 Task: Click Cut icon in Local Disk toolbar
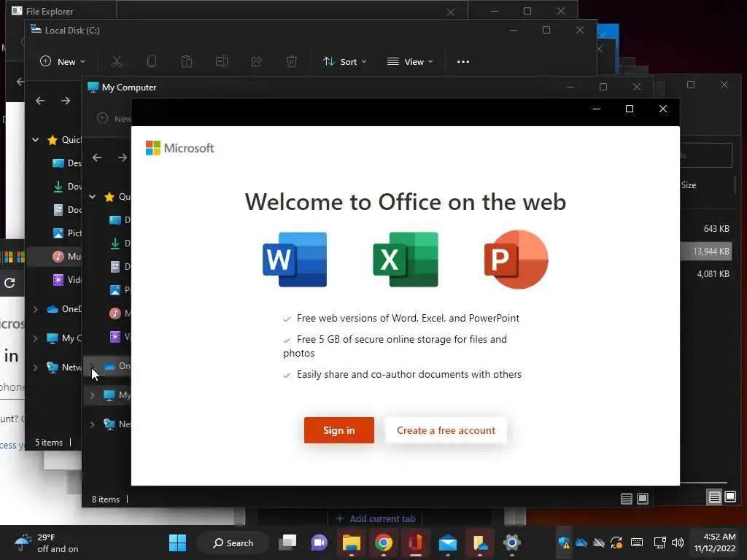tap(117, 61)
